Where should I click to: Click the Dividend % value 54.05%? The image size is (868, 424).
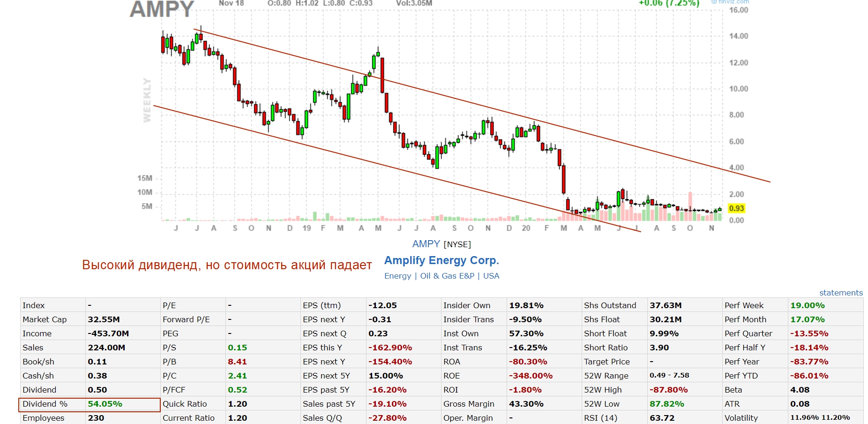pyautogui.click(x=105, y=404)
